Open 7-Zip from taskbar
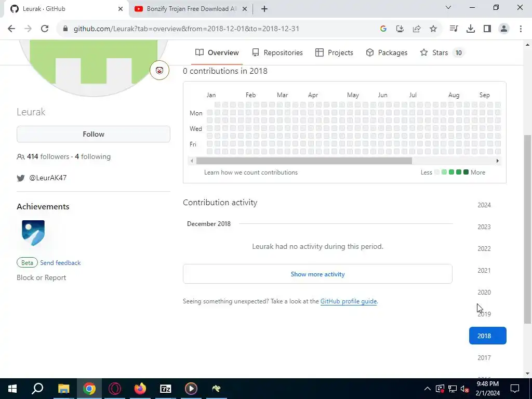The width and height of the screenshot is (532, 399). (166, 389)
